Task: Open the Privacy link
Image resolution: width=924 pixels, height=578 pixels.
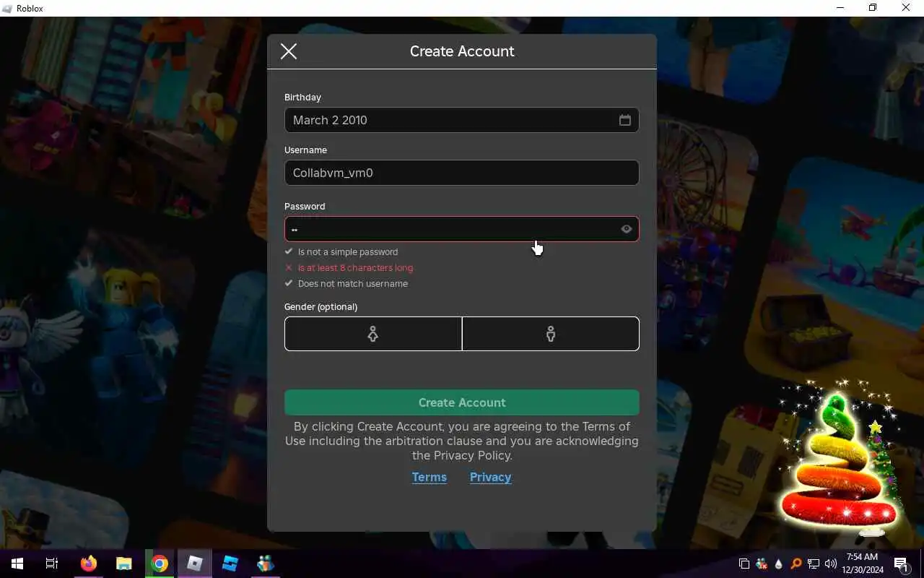Action: coord(491,477)
